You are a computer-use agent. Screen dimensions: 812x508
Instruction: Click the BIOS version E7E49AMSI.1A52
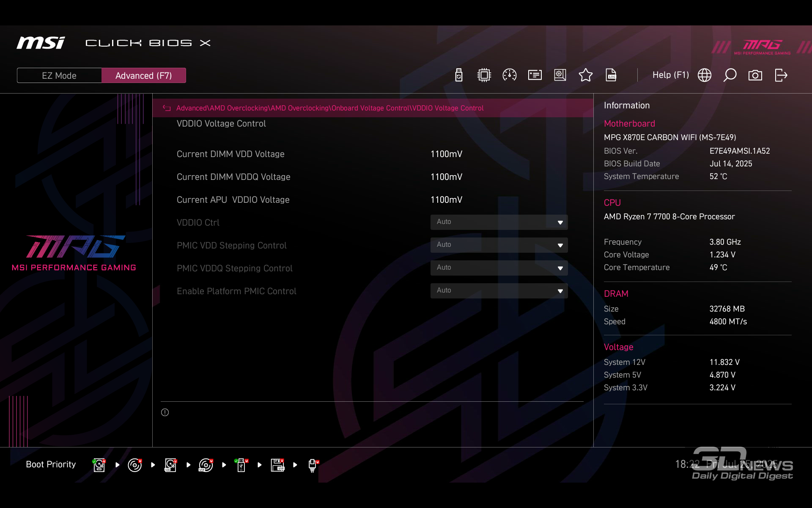point(740,151)
